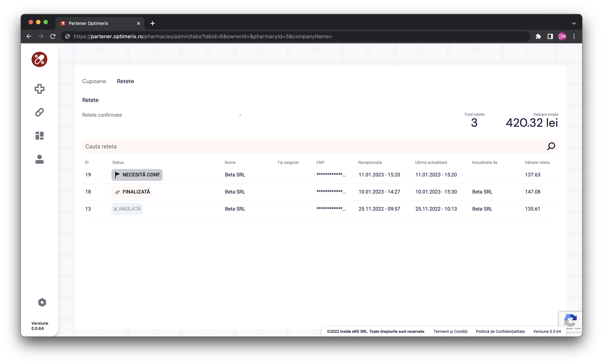Click the ID column header

[87, 162]
